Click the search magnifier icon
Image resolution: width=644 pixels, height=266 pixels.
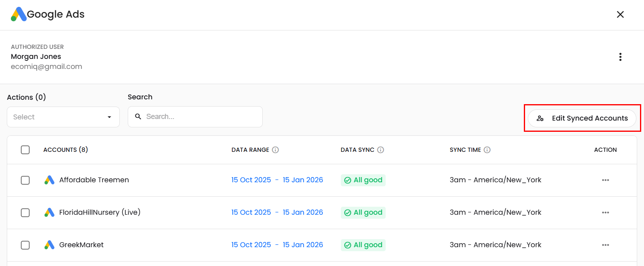point(138,117)
